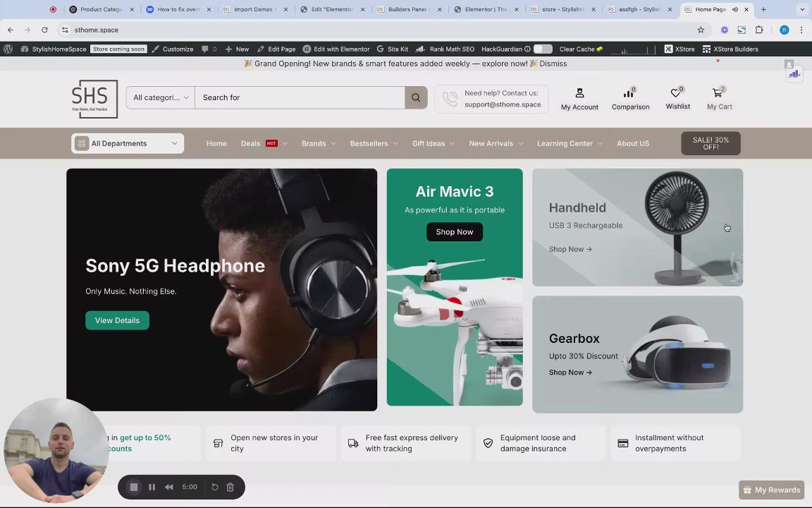812x508 pixels.
Task: Open the About US page
Action: pyautogui.click(x=633, y=144)
